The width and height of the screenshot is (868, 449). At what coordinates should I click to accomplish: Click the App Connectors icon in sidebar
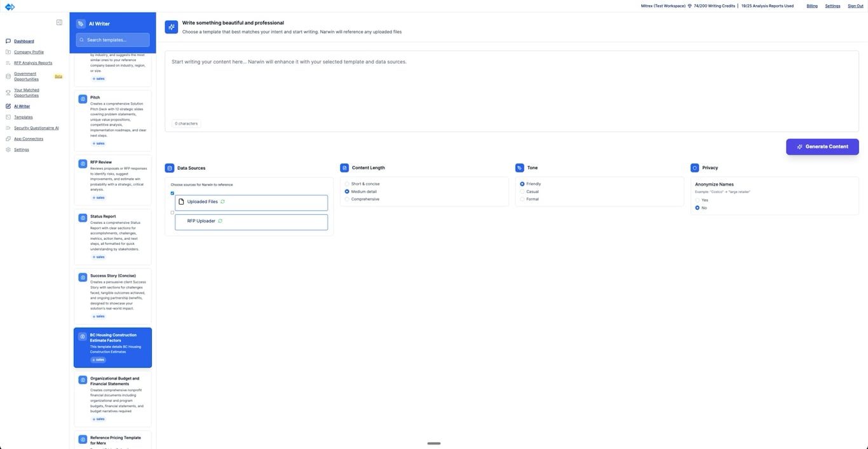[x=8, y=139]
